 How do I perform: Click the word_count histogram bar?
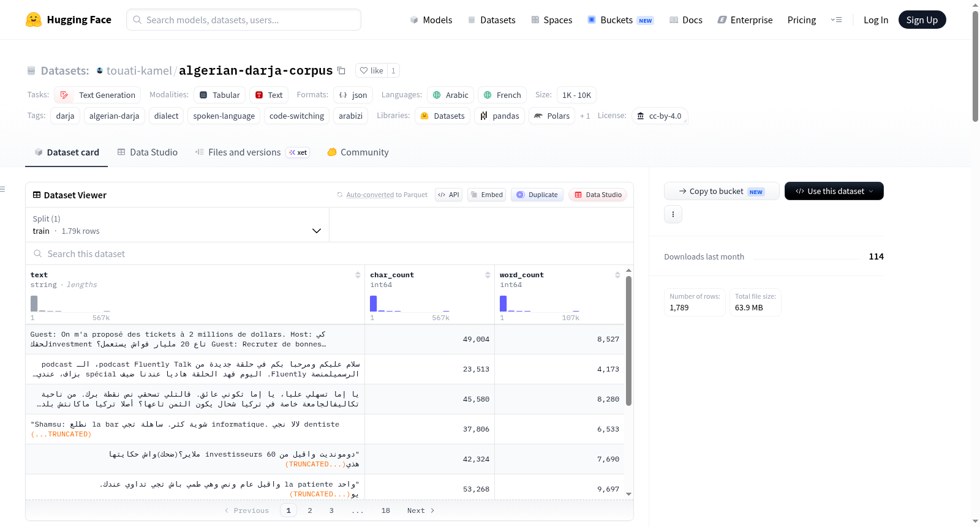pos(503,304)
